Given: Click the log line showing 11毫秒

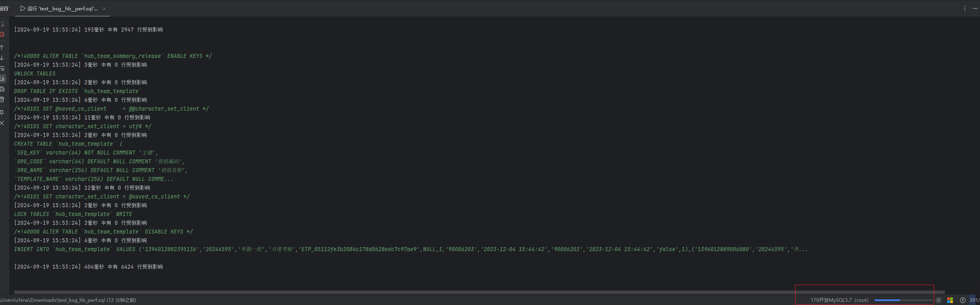Looking at the screenshot, I should 82,117.
